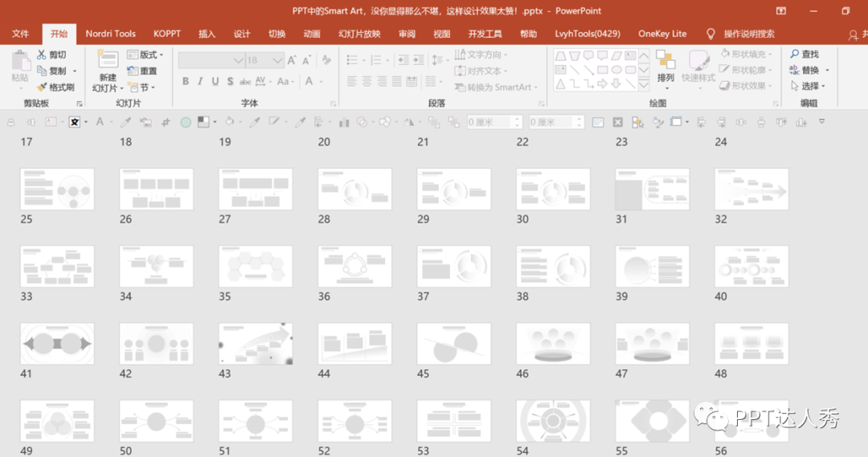Customize quick toolbar via end dropdown arrow
This screenshot has width=868, height=457.
[822, 122]
